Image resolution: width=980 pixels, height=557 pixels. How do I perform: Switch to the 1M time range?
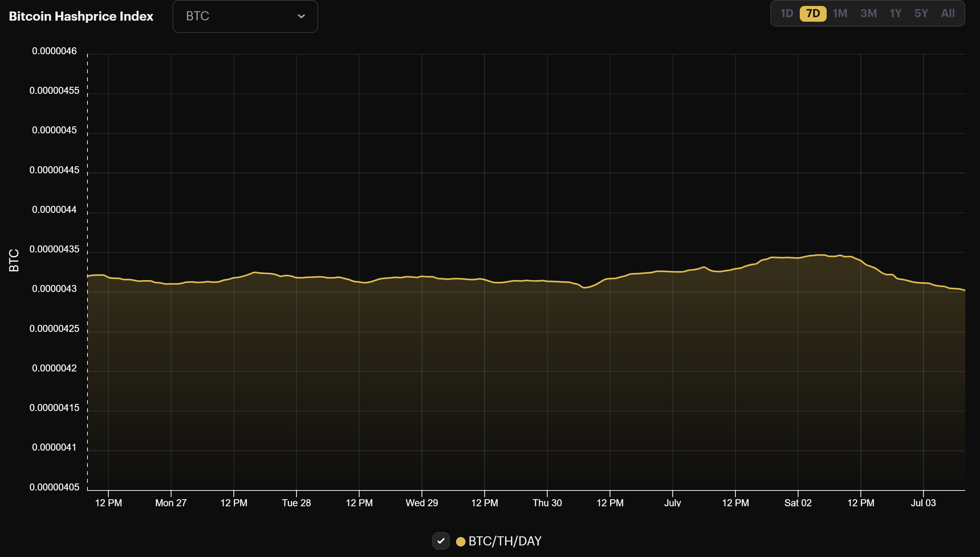coord(840,13)
